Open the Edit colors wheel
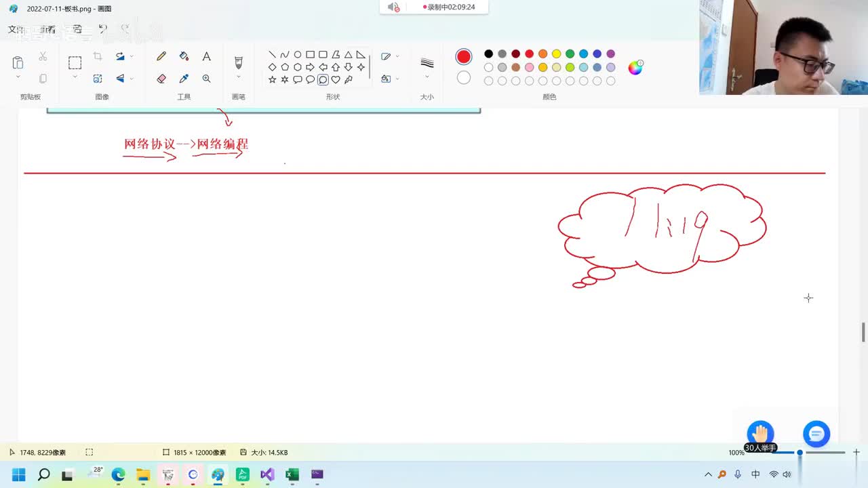The height and width of the screenshot is (488, 868). click(635, 67)
